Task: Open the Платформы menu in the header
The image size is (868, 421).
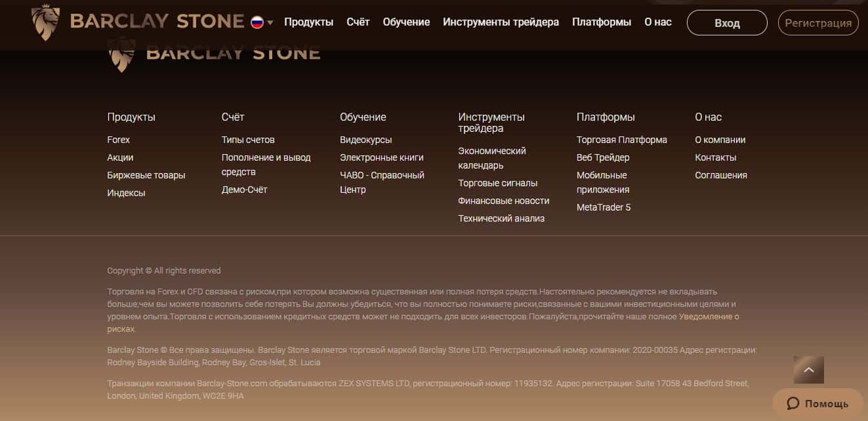Action: pos(602,22)
